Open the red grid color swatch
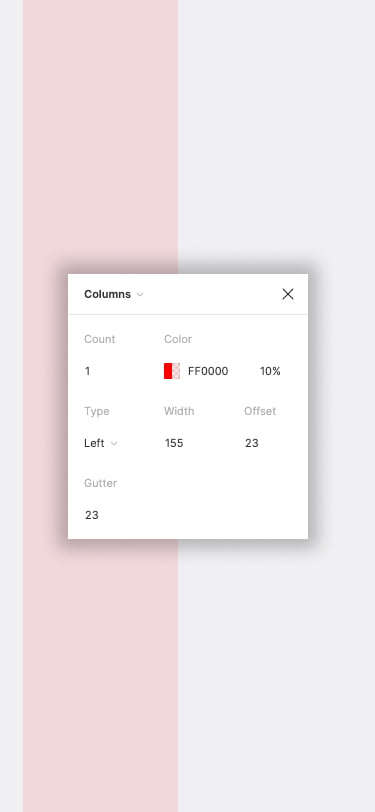The width and height of the screenshot is (375, 812). pos(172,371)
